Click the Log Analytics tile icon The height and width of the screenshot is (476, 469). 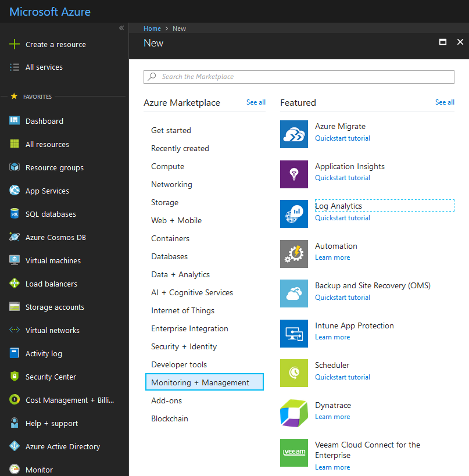294,214
